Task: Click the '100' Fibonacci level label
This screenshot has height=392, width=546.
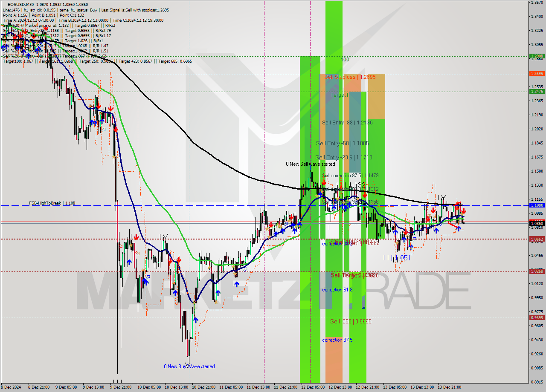Action: point(345,60)
